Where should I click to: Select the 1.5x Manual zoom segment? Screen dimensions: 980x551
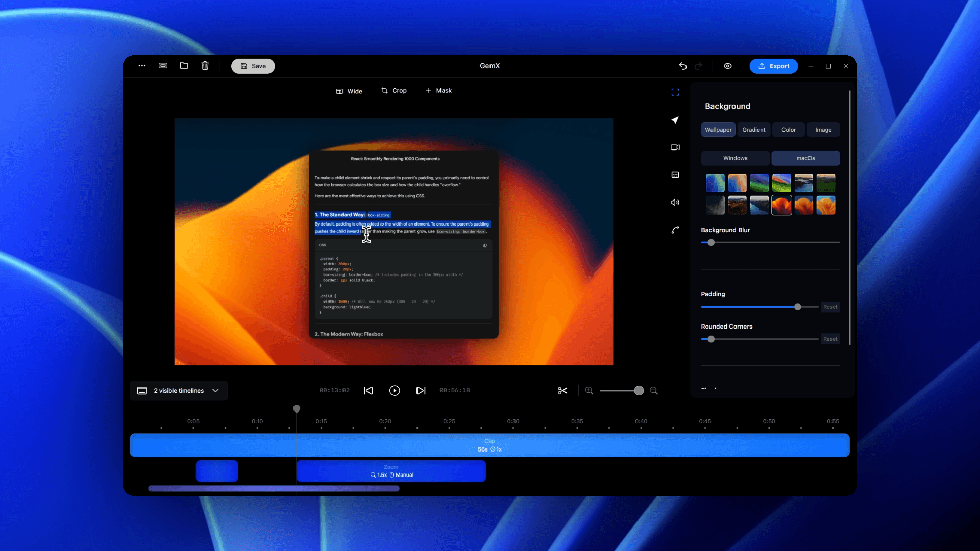coord(391,471)
